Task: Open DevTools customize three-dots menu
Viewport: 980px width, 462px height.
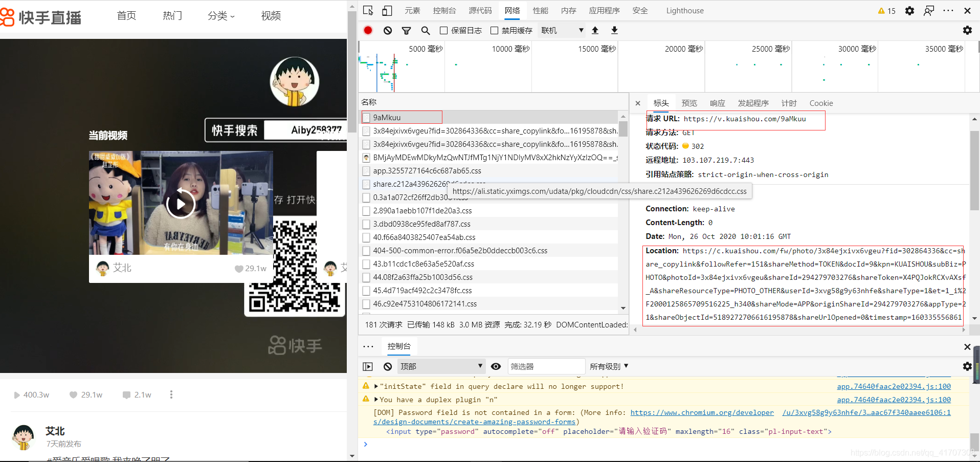Action: (948, 11)
